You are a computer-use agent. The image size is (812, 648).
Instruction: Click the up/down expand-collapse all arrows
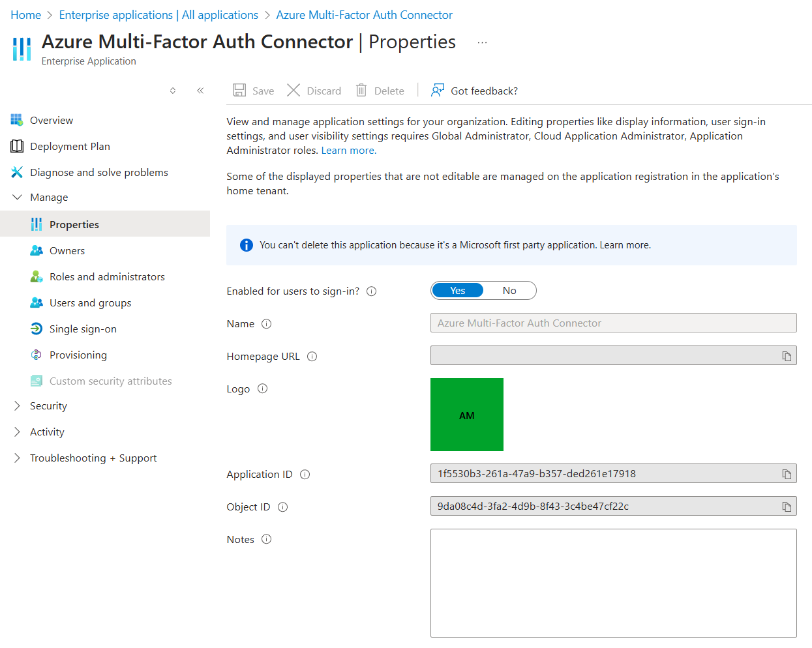point(173,91)
